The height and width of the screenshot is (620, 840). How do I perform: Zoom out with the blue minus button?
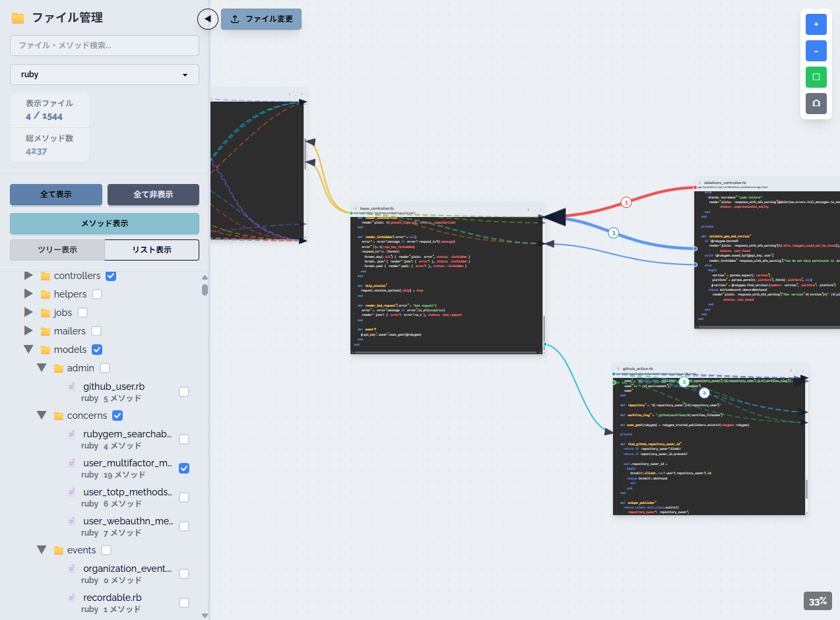816,51
